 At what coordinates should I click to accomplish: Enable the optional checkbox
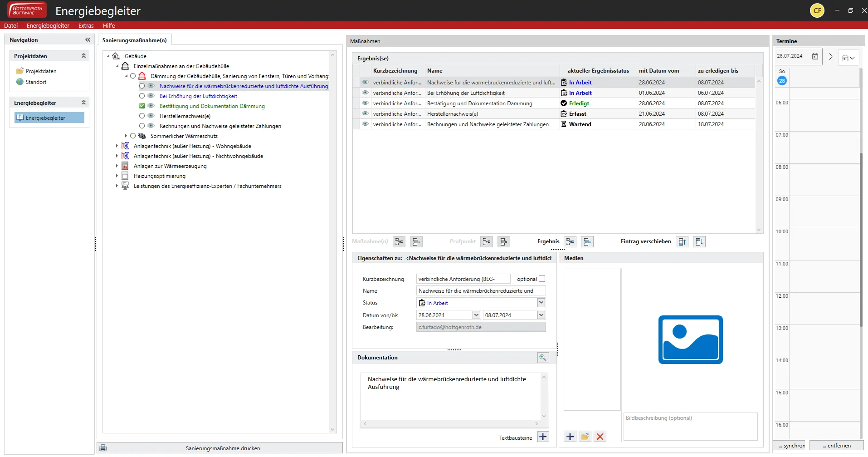[x=542, y=279]
